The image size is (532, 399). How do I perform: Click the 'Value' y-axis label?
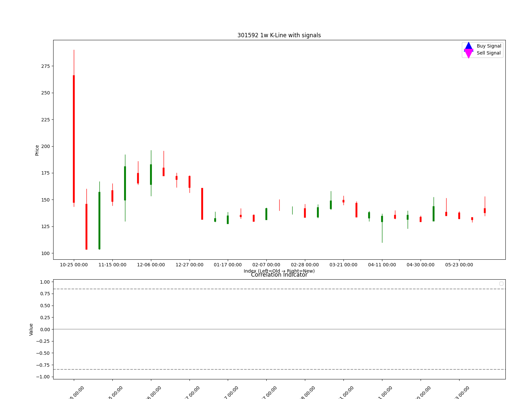tap(31, 330)
